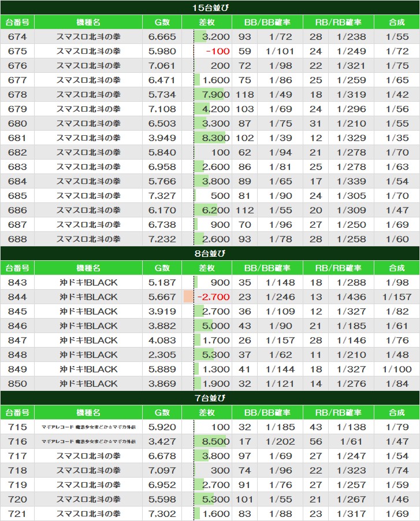This screenshot has width=420, height=521.
Task: Click the 4,200 difference value in row 679
Action: pos(216,109)
